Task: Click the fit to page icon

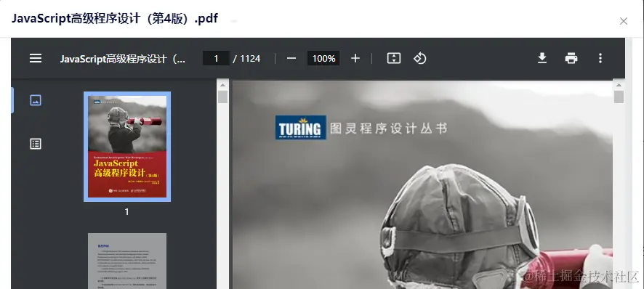Action: click(x=394, y=58)
